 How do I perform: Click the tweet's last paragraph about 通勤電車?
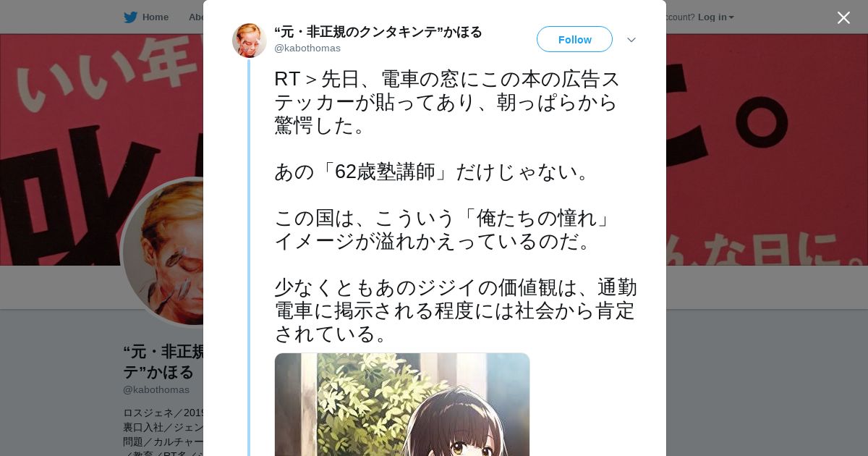(456, 311)
